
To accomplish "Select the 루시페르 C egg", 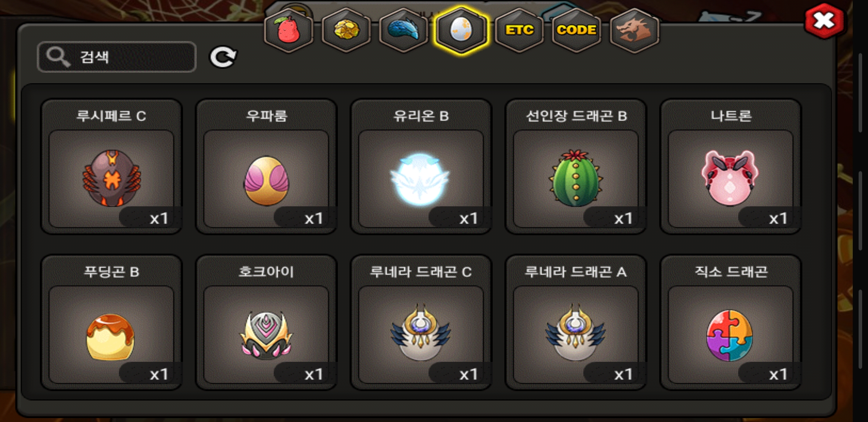I will point(111,166).
